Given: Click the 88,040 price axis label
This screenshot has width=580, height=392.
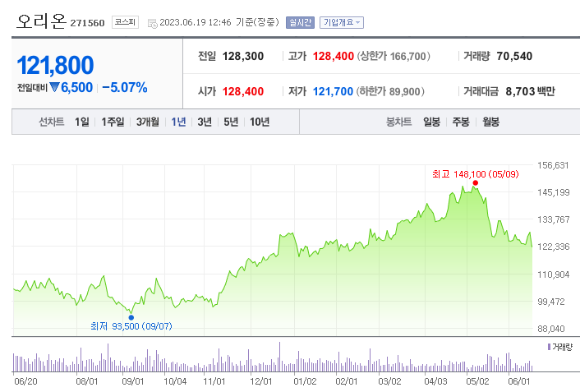Looking at the screenshot, I should pyautogui.click(x=551, y=329).
